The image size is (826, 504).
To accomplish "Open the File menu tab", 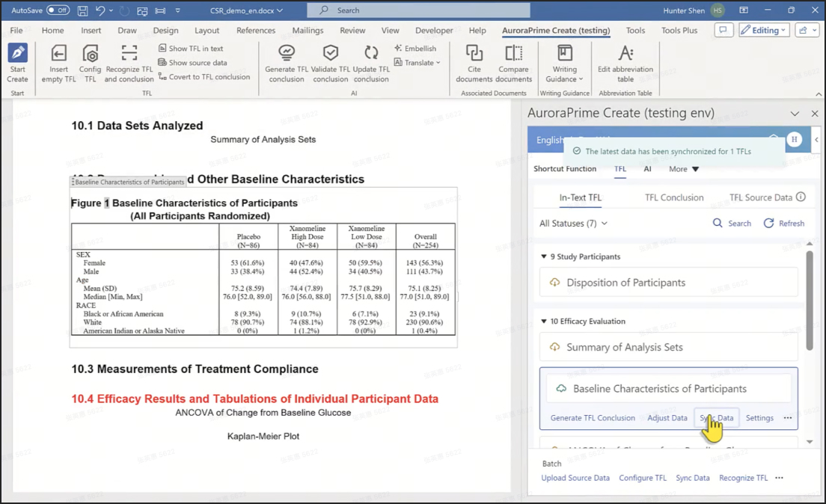I will pos(16,30).
